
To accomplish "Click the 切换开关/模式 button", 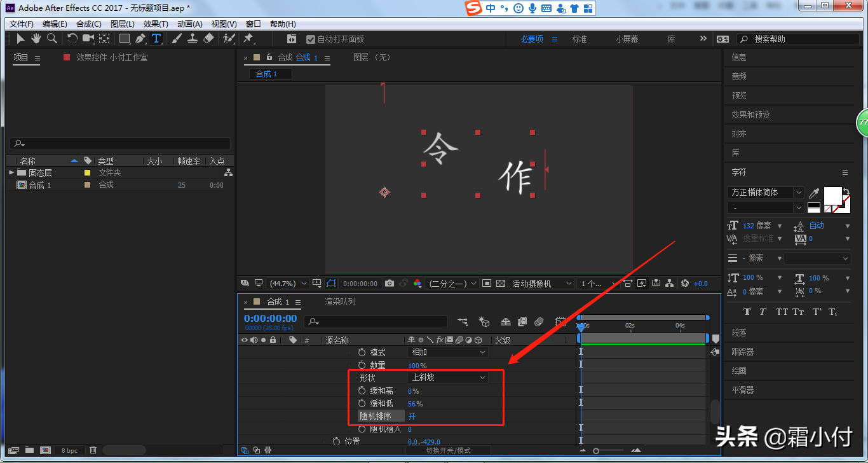I will pos(448,450).
